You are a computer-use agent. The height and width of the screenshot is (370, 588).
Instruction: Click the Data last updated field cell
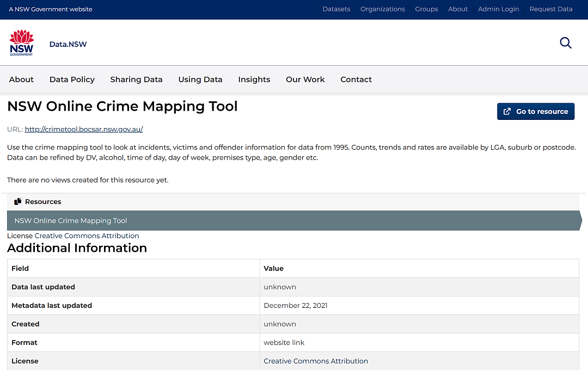[x=133, y=287]
